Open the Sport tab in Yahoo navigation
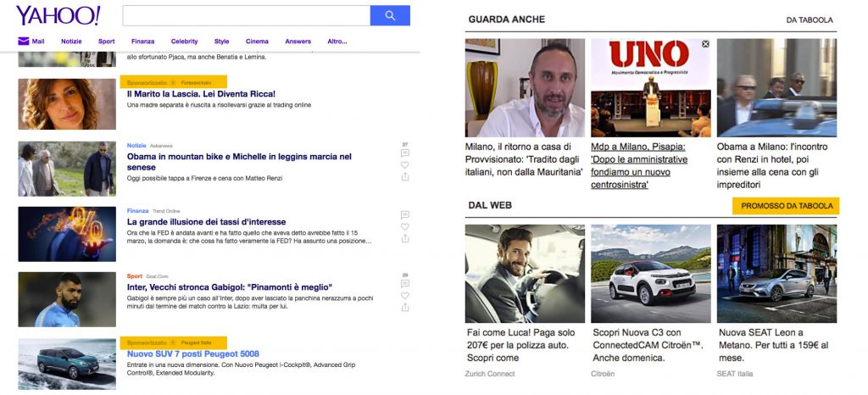Viewport: 868px width, 395px height. click(x=106, y=42)
